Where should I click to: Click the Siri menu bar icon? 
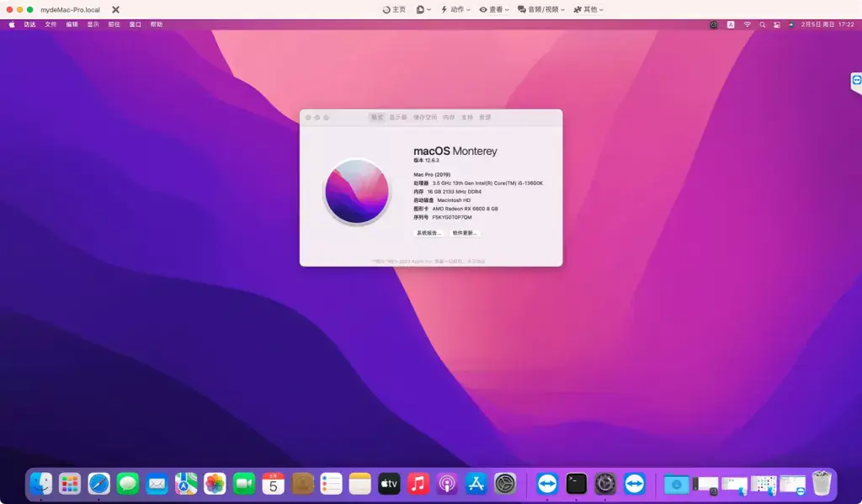pos(791,24)
